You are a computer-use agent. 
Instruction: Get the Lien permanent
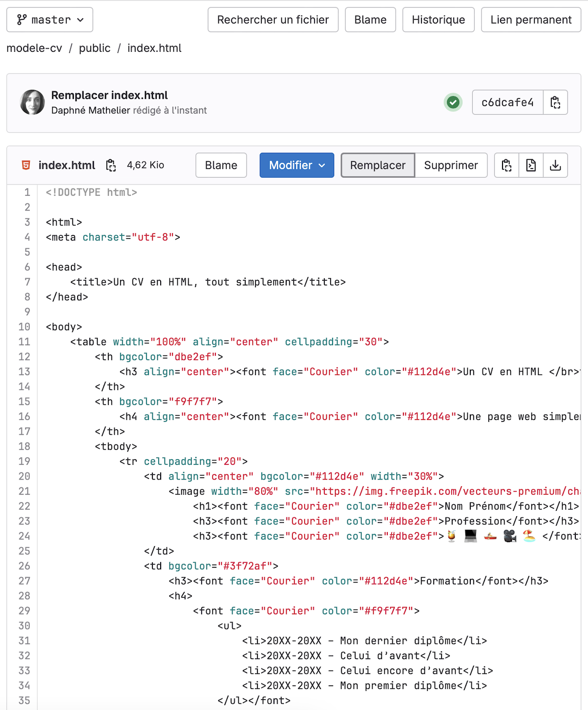(x=531, y=20)
